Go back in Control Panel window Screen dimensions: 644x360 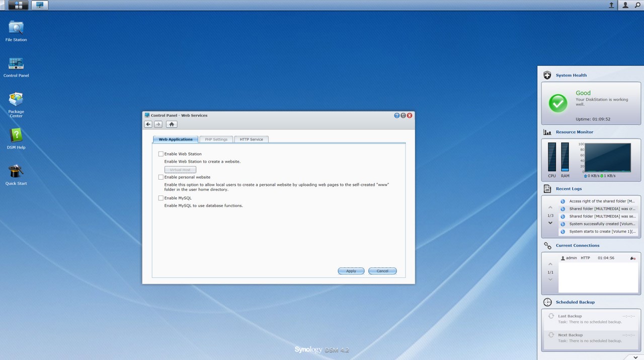pos(148,124)
